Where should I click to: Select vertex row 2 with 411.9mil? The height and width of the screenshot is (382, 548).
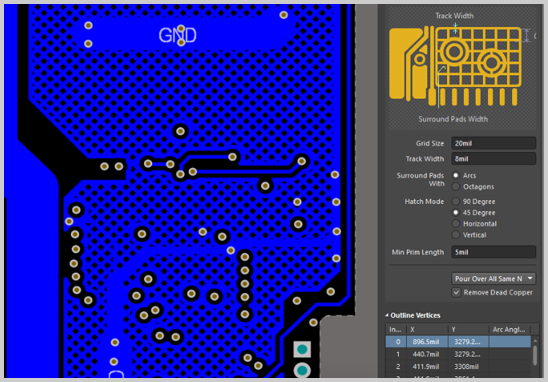point(458,366)
